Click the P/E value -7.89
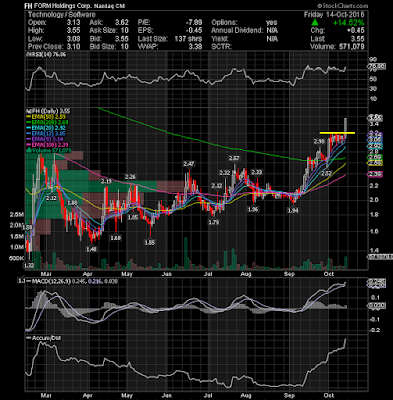Image resolution: width=393 pixels, height=400 pixels. [x=194, y=23]
